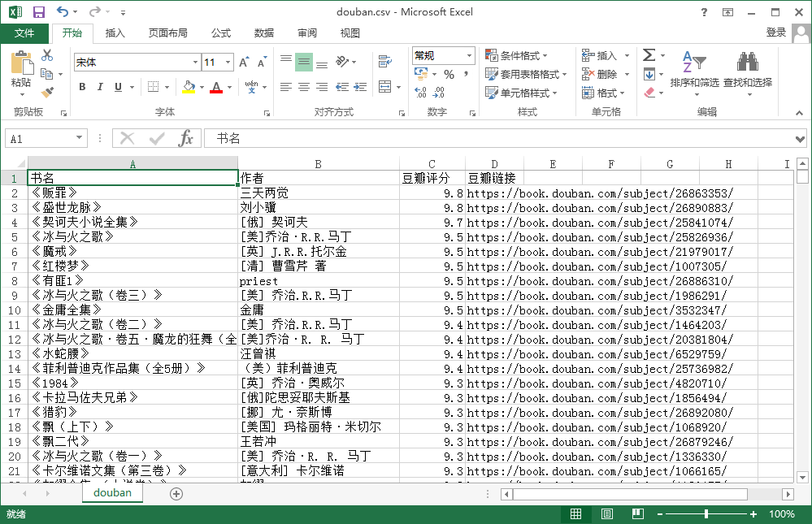Image resolution: width=812 pixels, height=524 pixels.
Task: Open number format dropdown 常规
Action: 469,55
